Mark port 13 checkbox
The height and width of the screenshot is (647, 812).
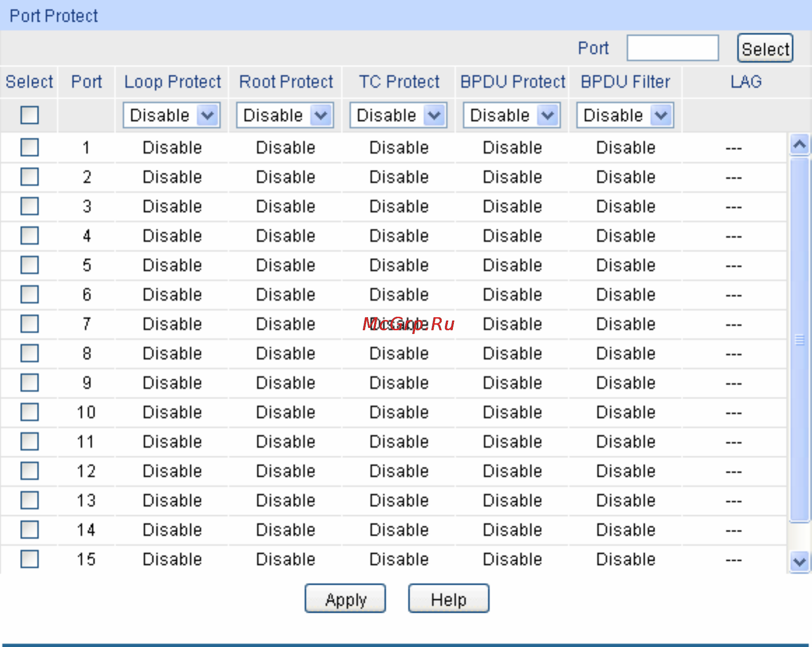tap(29, 500)
